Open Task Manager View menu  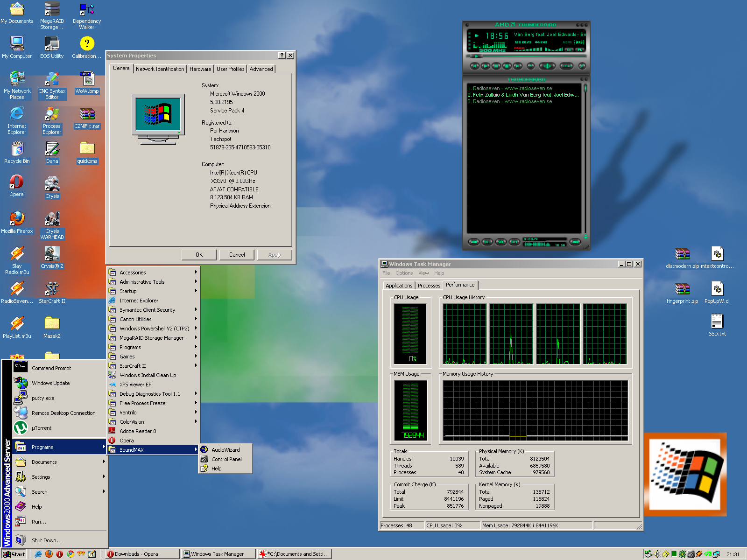423,273
